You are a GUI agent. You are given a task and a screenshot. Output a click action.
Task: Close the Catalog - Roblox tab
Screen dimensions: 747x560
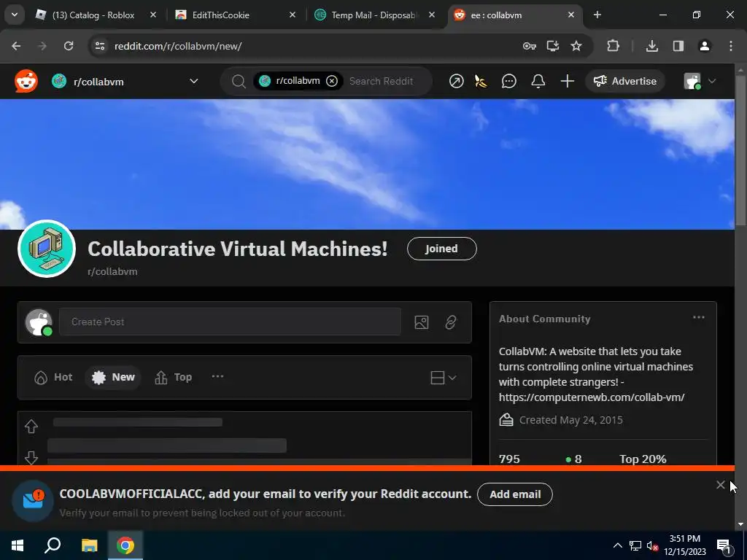[x=153, y=15]
